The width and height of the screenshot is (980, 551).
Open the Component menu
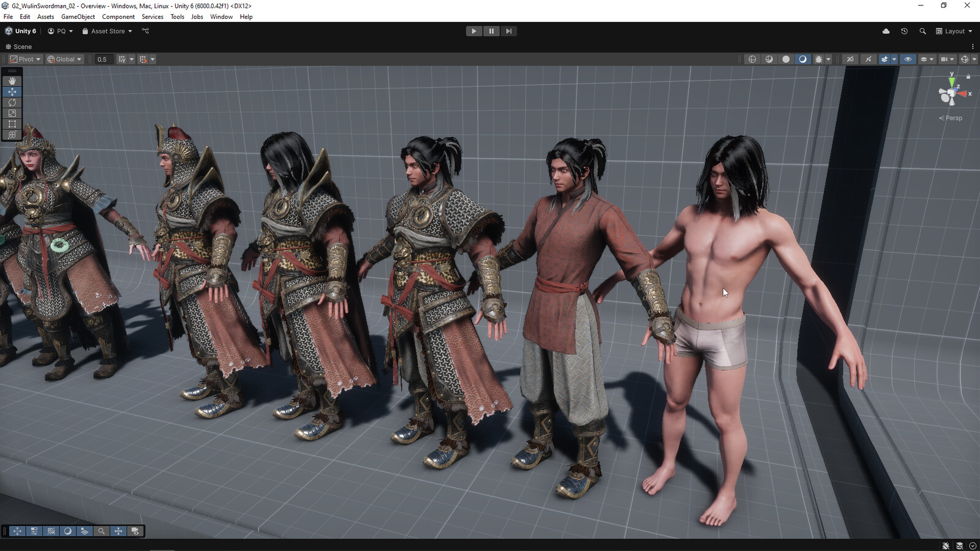pyautogui.click(x=118, y=17)
